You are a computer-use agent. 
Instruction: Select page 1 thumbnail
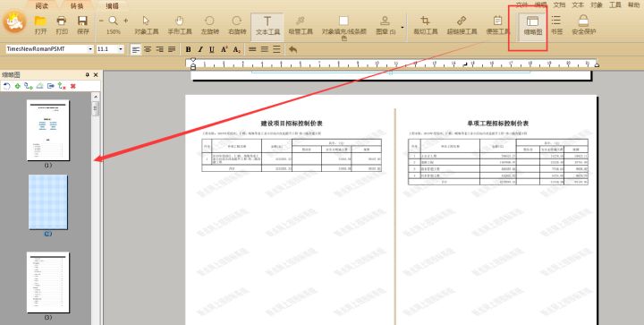point(48,130)
